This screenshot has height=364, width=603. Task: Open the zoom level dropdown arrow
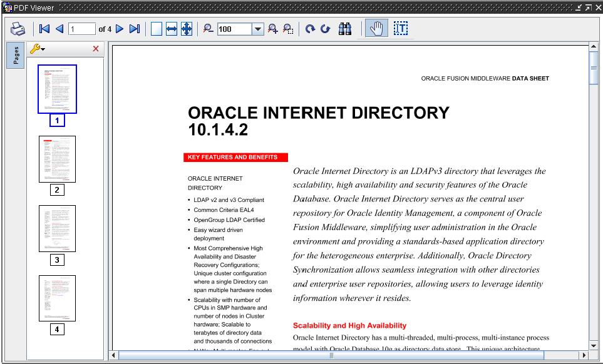258,29
